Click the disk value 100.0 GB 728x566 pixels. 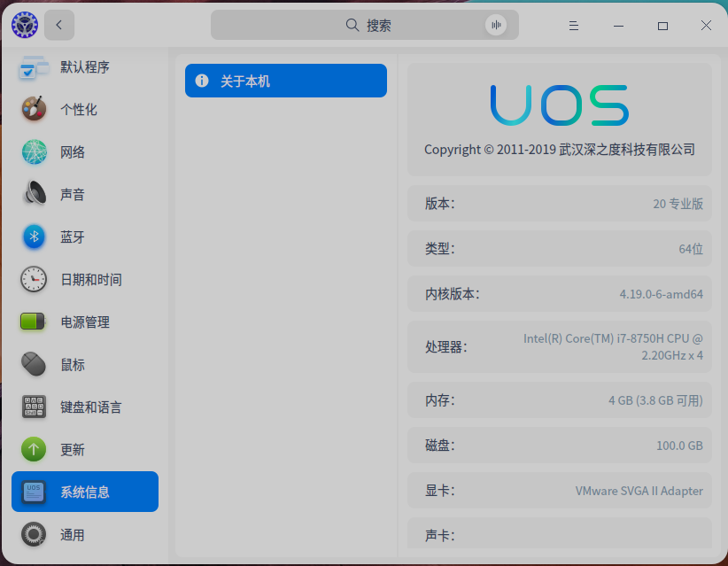point(679,446)
